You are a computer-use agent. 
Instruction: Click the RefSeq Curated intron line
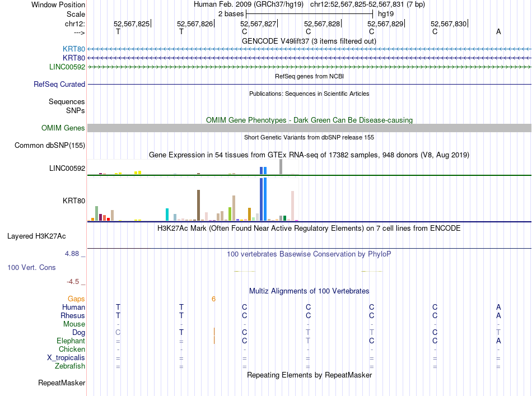point(309,84)
